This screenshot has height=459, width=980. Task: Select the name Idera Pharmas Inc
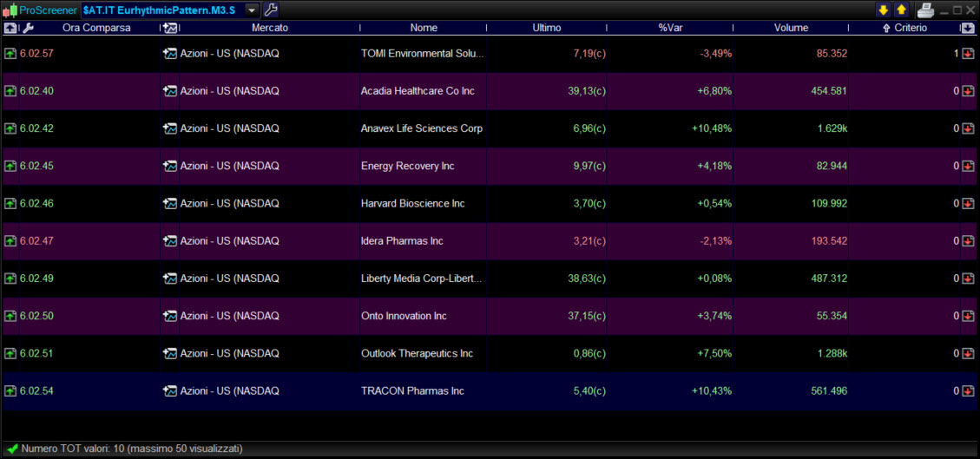[x=402, y=241]
